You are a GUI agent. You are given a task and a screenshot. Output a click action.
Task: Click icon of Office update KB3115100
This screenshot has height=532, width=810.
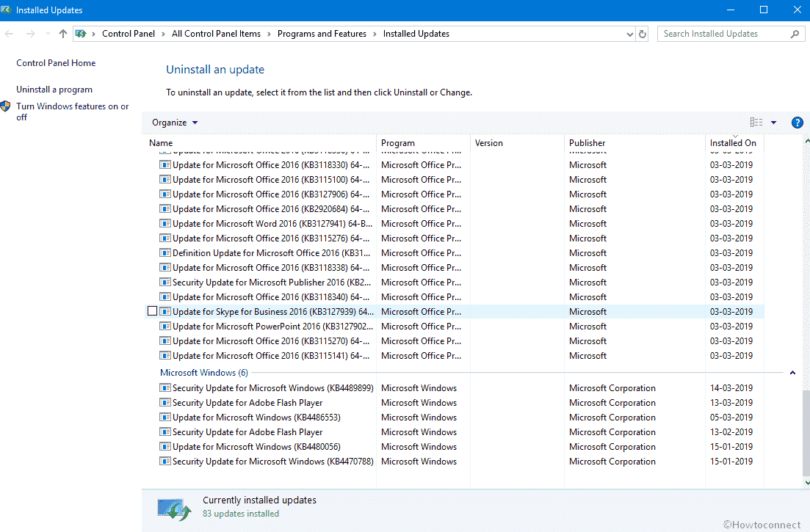(x=165, y=180)
